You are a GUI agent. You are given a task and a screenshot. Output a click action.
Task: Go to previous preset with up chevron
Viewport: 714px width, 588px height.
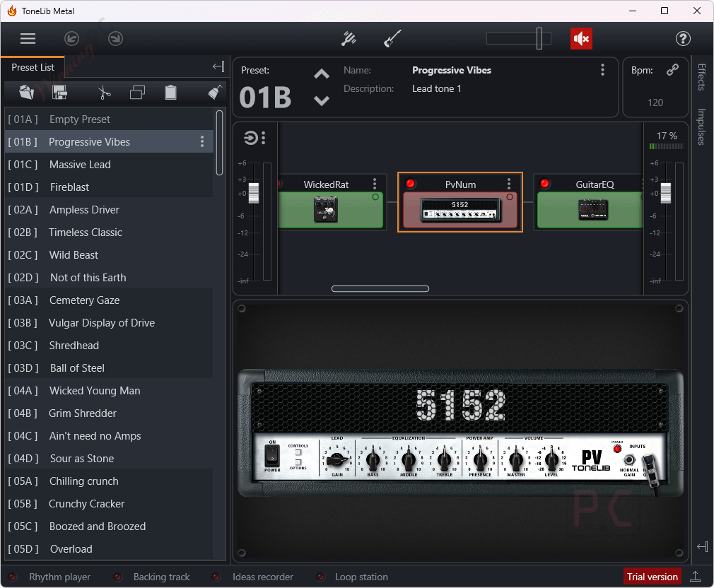click(322, 74)
